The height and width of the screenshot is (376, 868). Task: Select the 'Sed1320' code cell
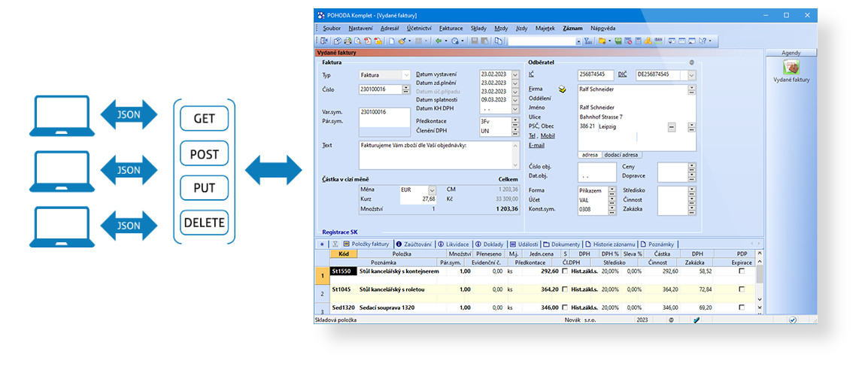[x=344, y=308]
